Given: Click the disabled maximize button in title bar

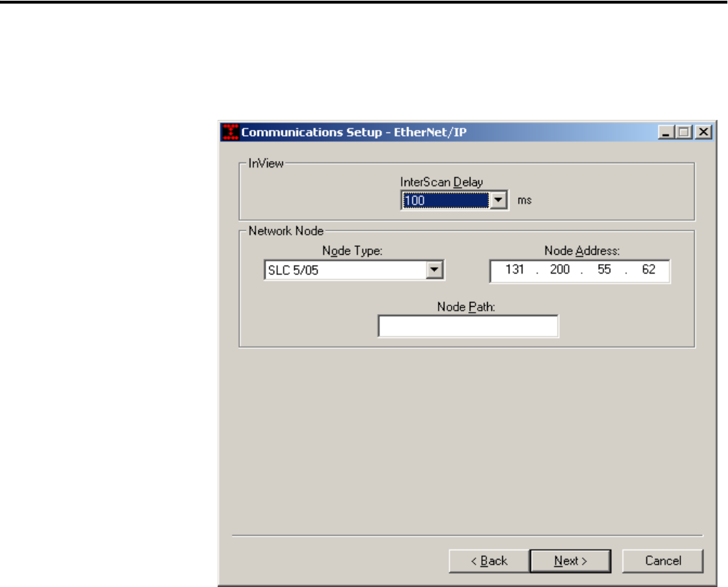Looking at the screenshot, I should coord(683,132).
